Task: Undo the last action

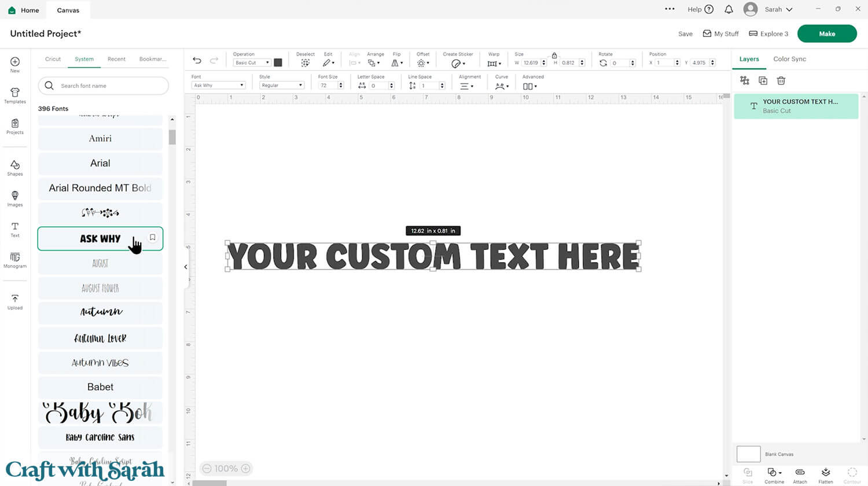Action: (x=197, y=60)
